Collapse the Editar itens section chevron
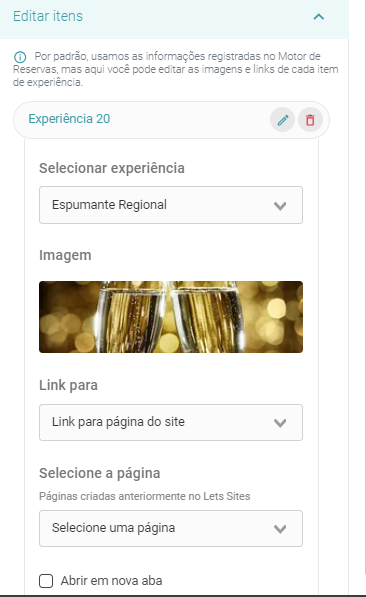 tap(318, 17)
